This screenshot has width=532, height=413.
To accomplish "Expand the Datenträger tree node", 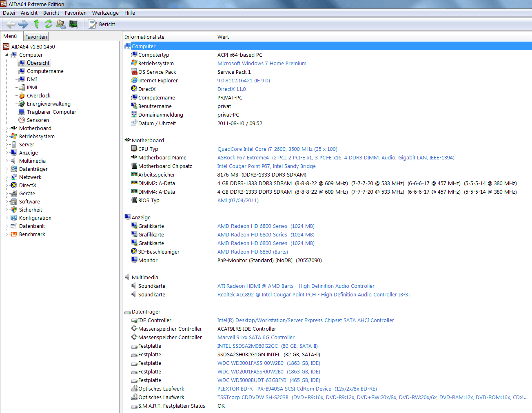I will tap(7, 169).
